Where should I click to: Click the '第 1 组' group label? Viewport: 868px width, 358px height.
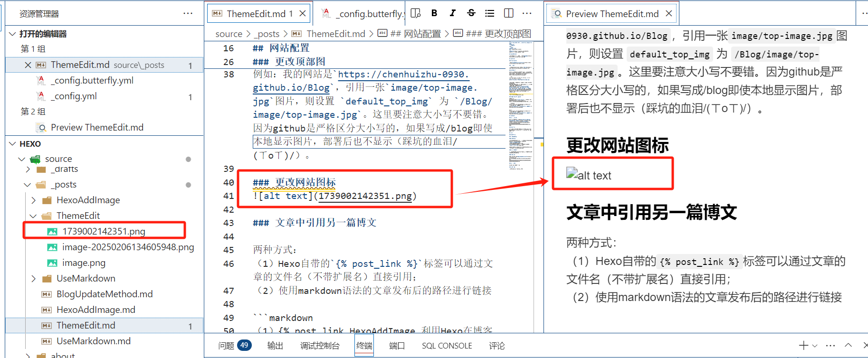33,49
